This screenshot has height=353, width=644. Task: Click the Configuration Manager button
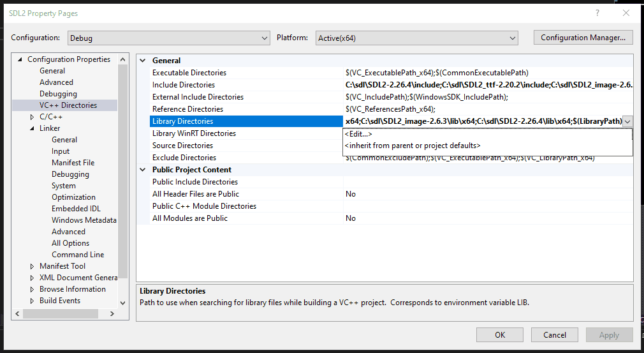583,38
